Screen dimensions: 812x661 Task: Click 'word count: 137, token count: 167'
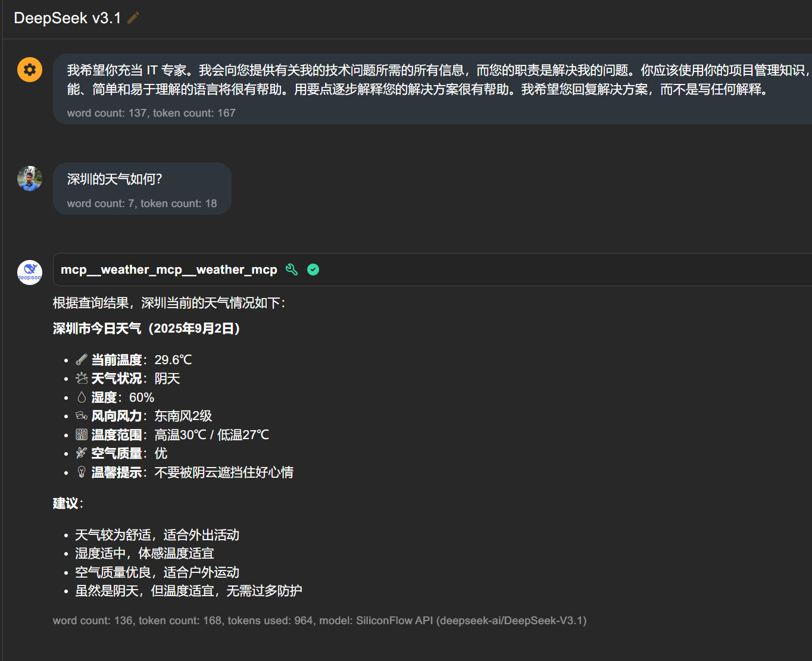(151, 113)
